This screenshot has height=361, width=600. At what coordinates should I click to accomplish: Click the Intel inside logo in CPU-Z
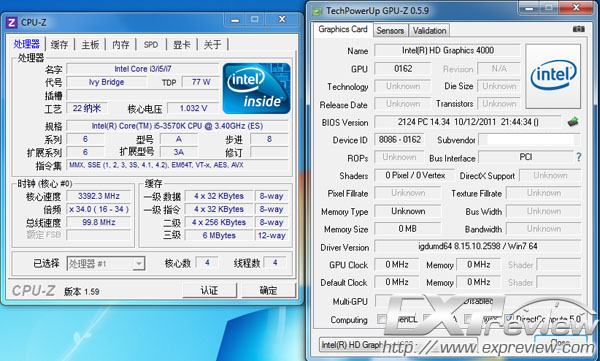click(x=256, y=88)
